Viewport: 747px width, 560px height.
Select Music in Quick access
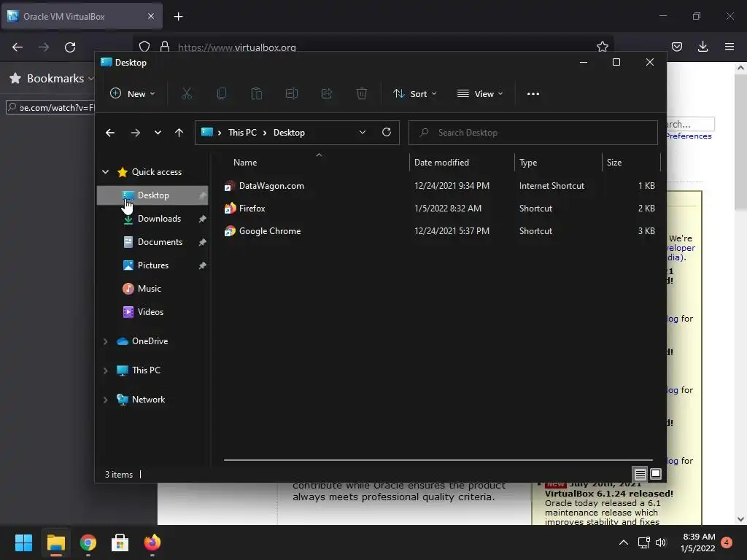click(x=152, y=289)
